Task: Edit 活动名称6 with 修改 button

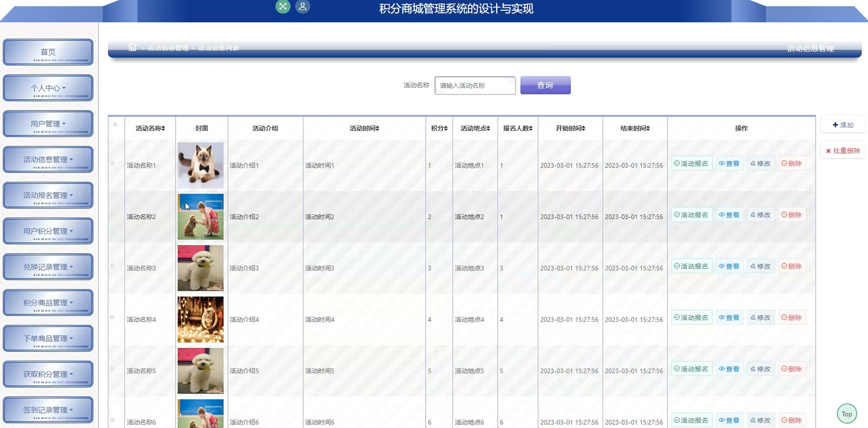Action: point(761,420)
